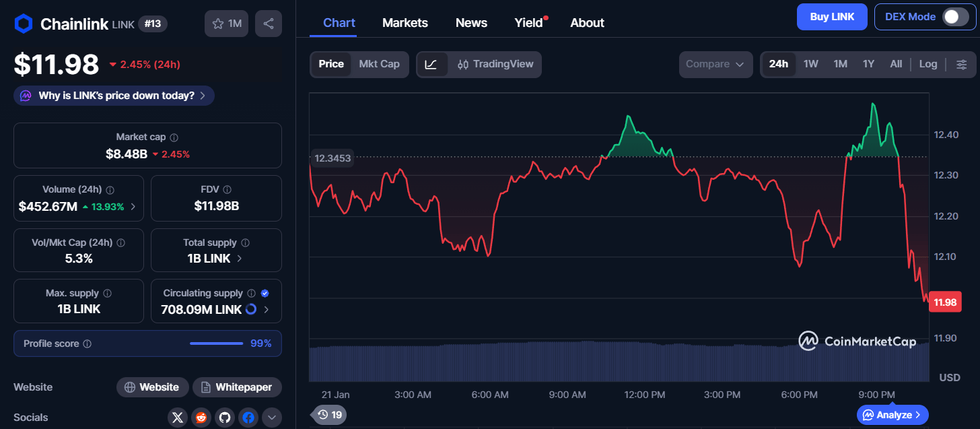This screenshot has height=429, width=980.
Task: Open the News tab
Action: tap(471, 23)
